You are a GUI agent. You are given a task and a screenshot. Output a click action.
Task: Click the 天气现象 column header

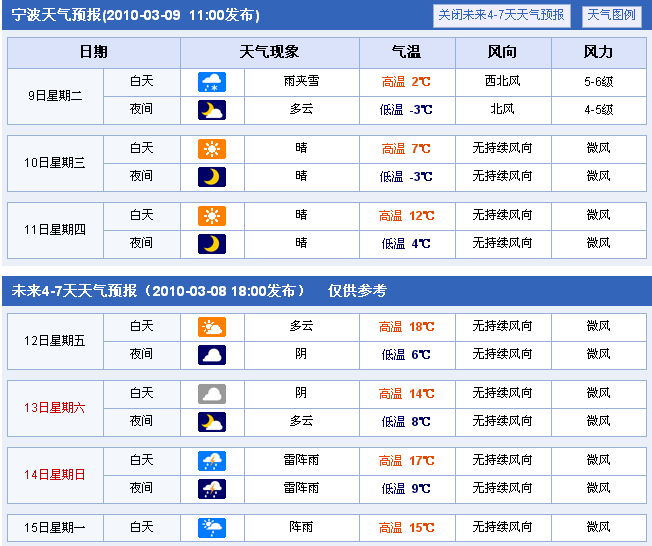pyautogui.click(x=269, y=52)
